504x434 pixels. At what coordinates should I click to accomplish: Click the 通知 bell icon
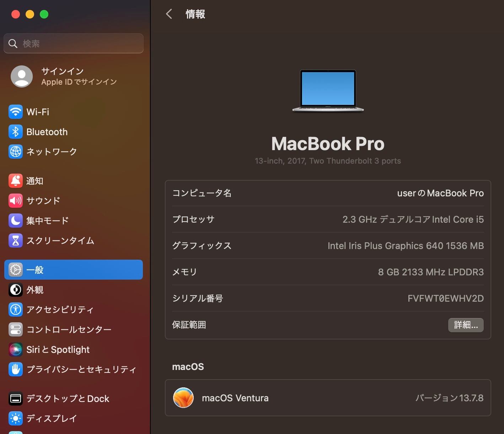tap(16, 181)
